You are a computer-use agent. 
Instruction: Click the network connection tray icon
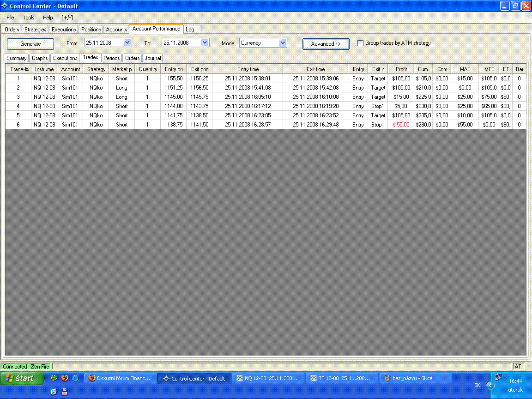click(498, 377)
